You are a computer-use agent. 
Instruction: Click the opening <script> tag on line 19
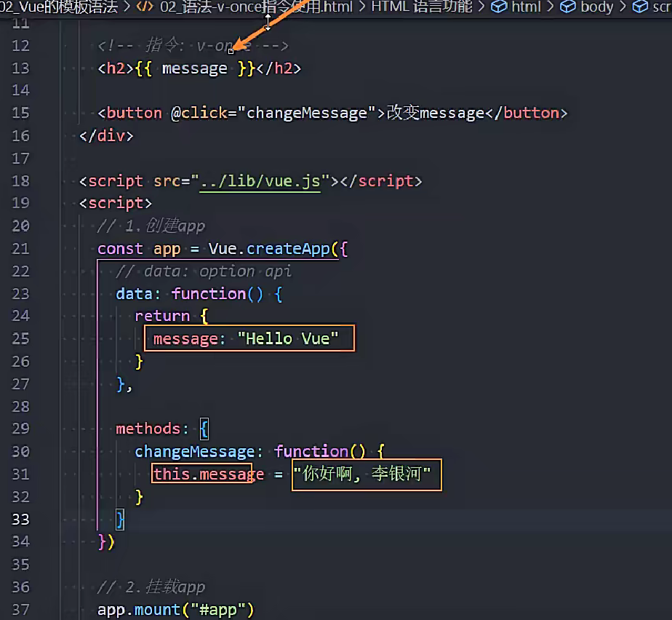tap(116, 203)
